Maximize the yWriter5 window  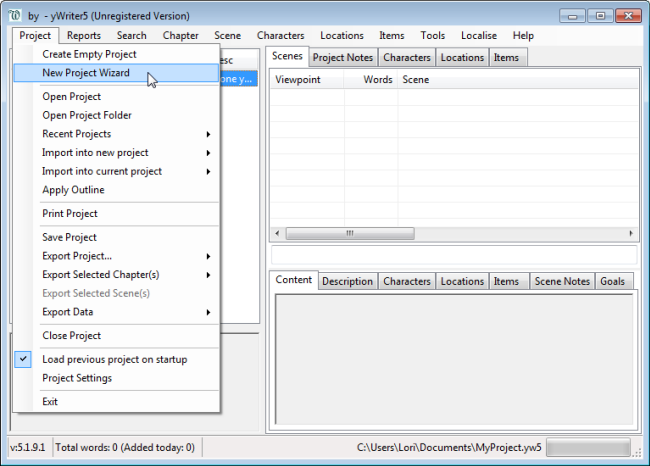point(600,16)
